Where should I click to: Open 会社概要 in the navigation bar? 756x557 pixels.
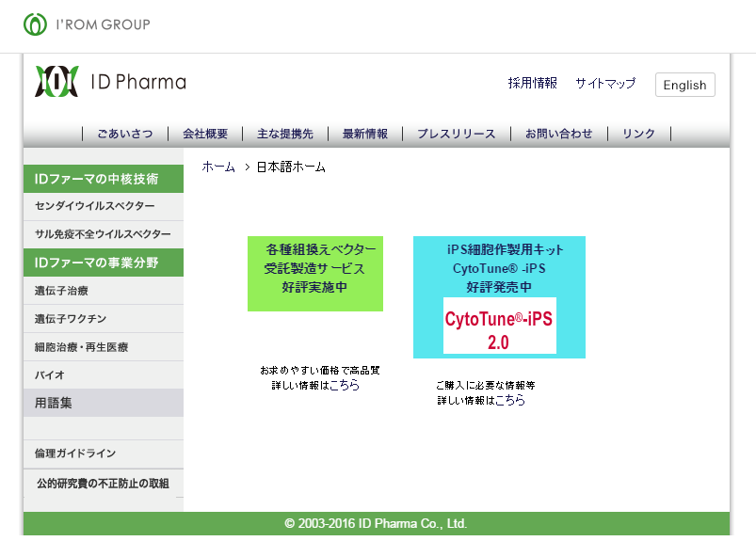pos(205,134)
